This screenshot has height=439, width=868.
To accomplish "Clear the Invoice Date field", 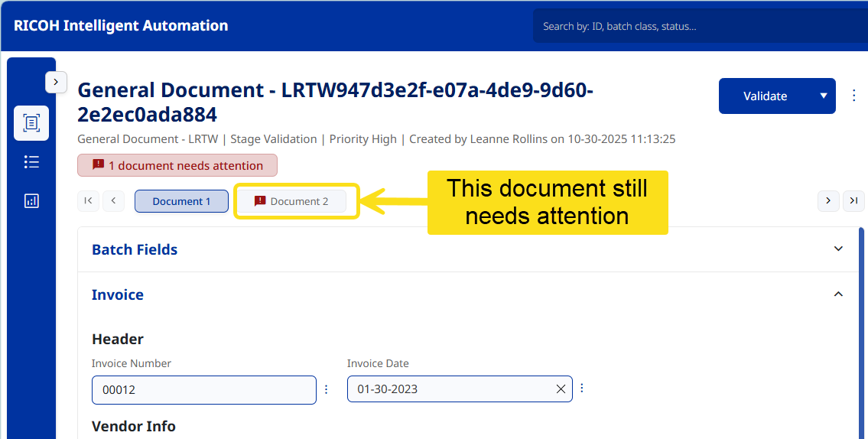I will (561, 389).
